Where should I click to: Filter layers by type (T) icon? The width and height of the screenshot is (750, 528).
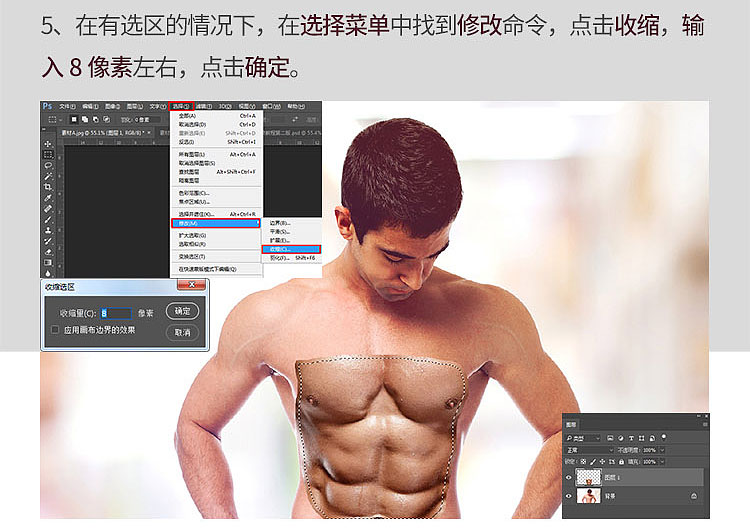tap(631, 438)
